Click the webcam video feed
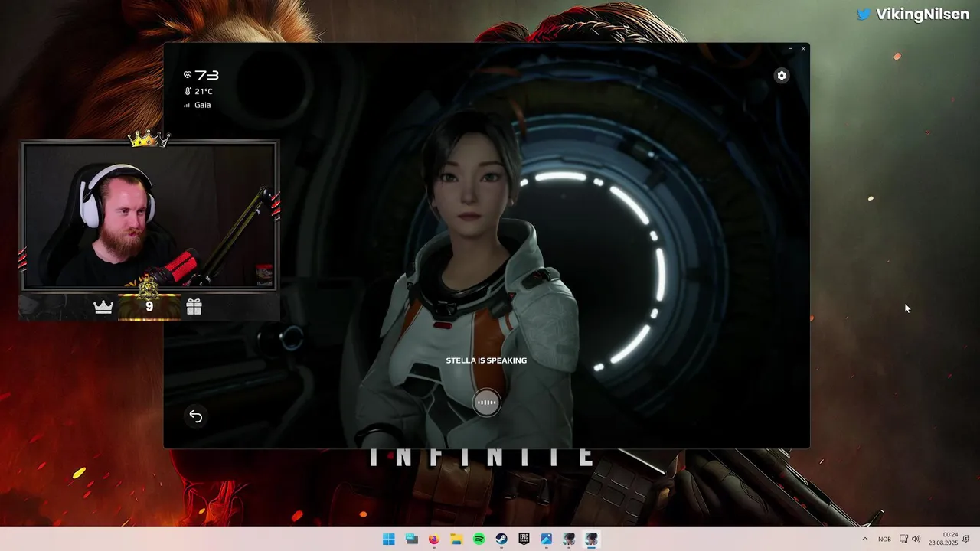Screen dimensions: 980x551 (x=149, y=216)
